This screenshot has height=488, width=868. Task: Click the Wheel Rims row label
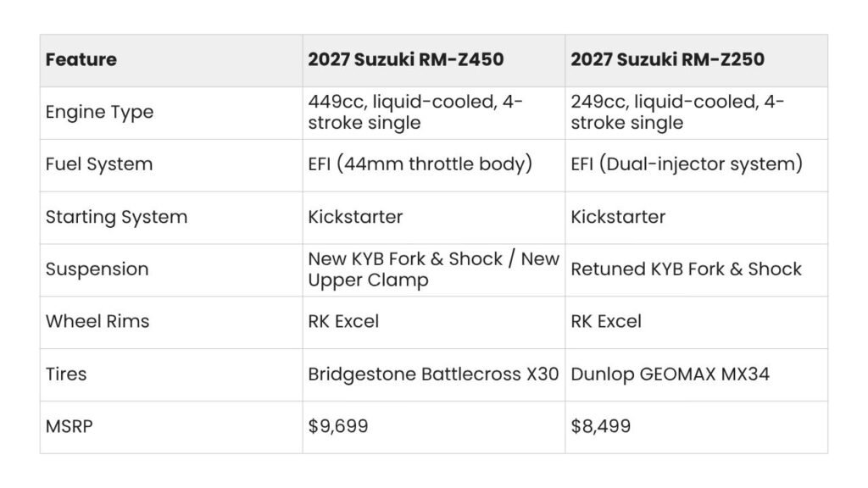tap(97, 321)
